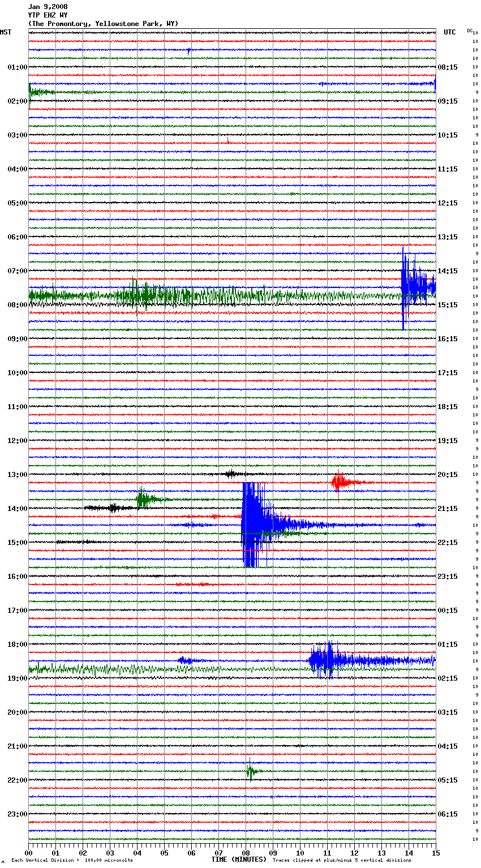Click the 22:15 UTC time label

448,543
